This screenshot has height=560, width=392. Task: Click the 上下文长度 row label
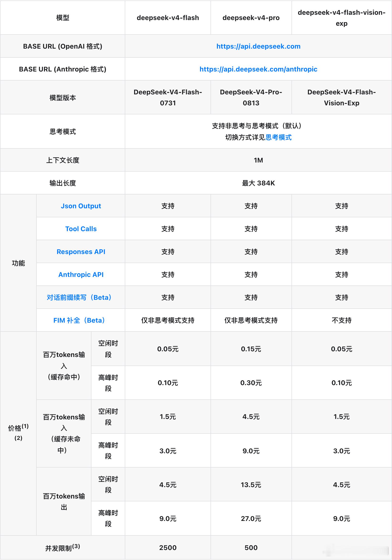pyautogui.click(x=63, y=160)
